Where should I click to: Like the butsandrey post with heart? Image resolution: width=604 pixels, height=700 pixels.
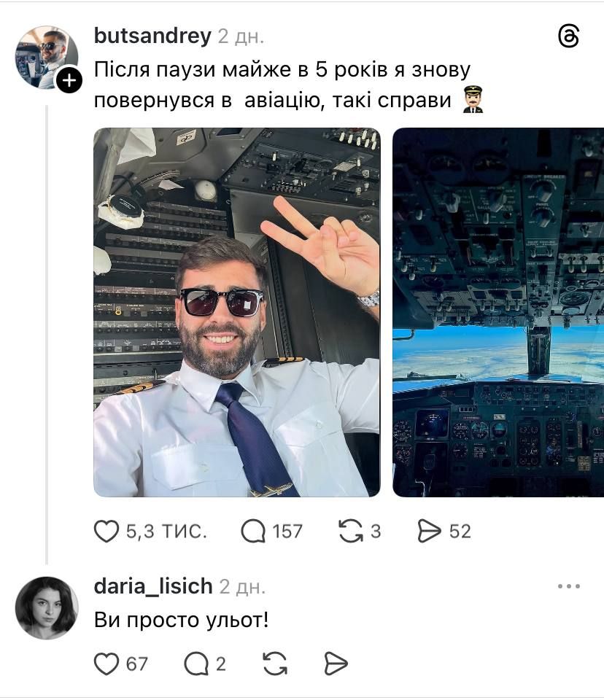(107, 532)
